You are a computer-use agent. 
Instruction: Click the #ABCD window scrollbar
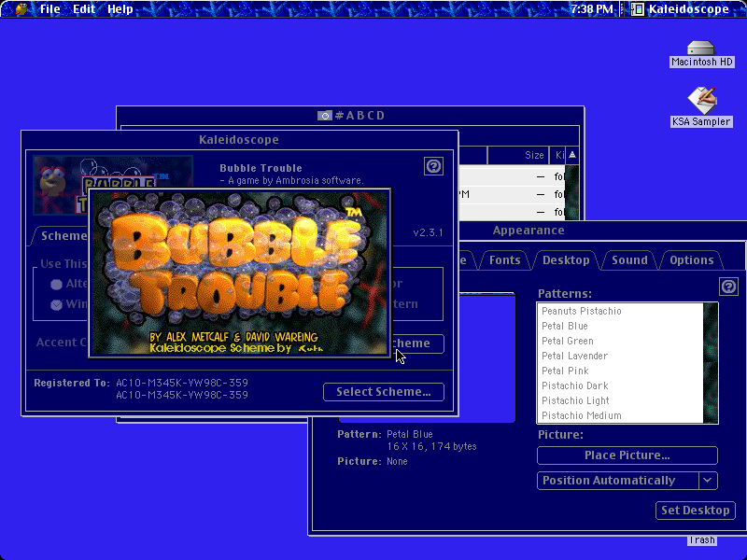[x=572, y=192]
